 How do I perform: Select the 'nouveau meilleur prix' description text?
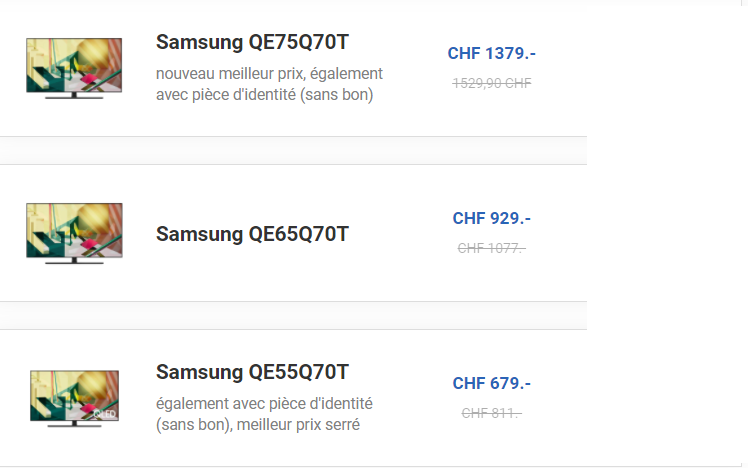click(x=230, y=73)
